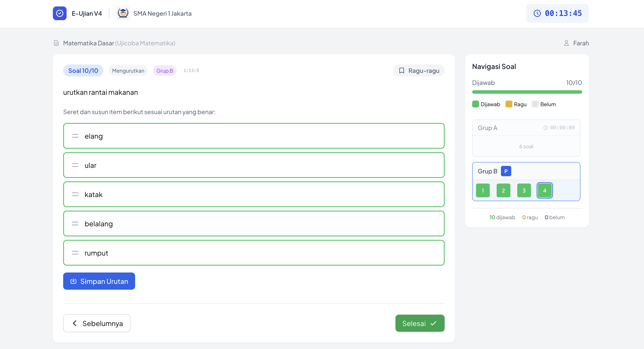Click the urutkan rantai makanan question text
The image size is (644, 349).
tap(101, 92)
